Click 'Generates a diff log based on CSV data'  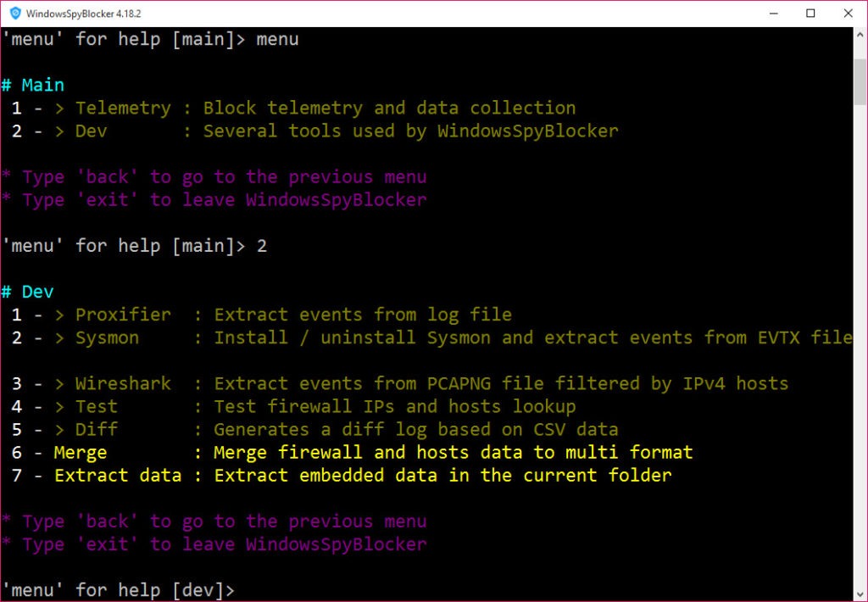click(x=415, y=430)
